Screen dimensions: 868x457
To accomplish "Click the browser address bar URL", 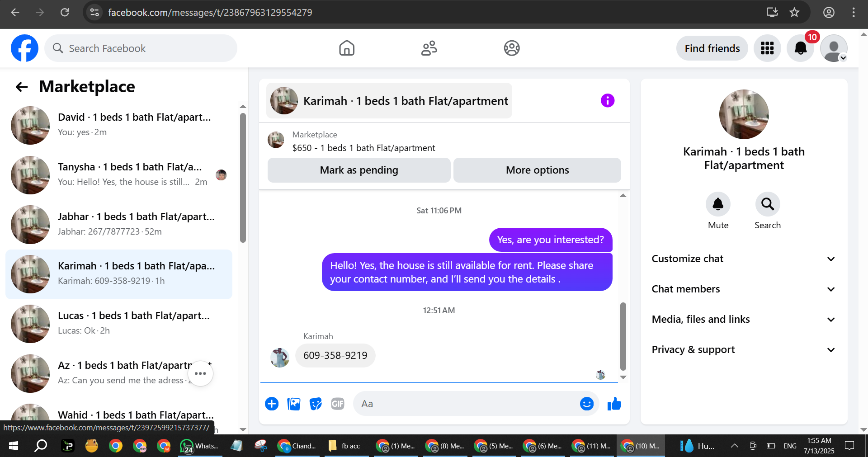I will [x=210, y=12].
